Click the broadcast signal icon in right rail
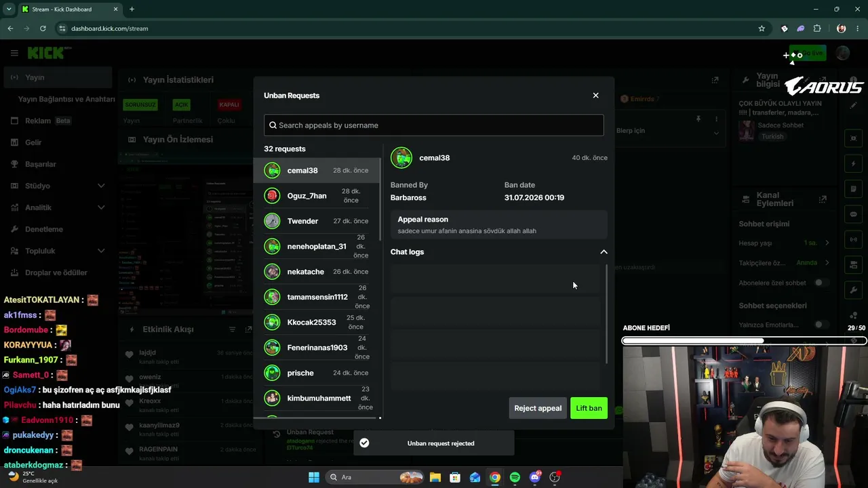Image resolution: width=868 pixels, height=488 pixels. (x=854, y=239)
